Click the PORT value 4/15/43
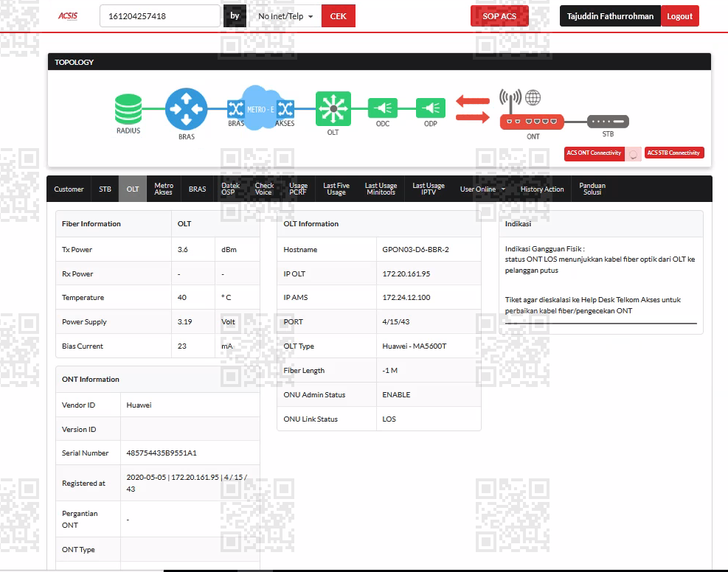Viewport: 728px width, 572px height. tap(396, 321)
